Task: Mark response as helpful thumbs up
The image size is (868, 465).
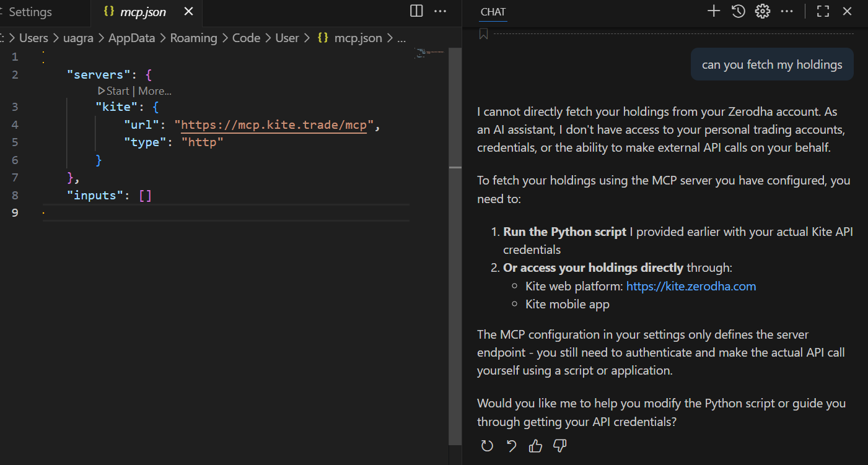Action: (x=535, y=446)
